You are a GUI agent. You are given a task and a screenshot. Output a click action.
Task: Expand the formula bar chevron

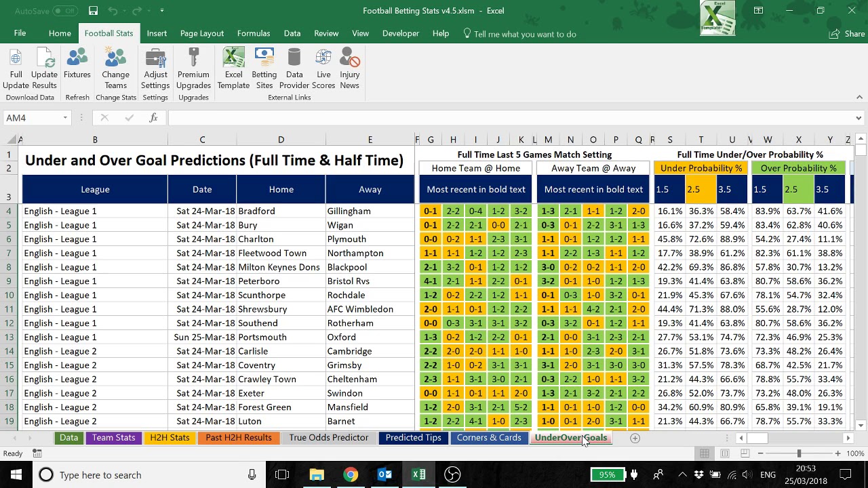(859, 118)
